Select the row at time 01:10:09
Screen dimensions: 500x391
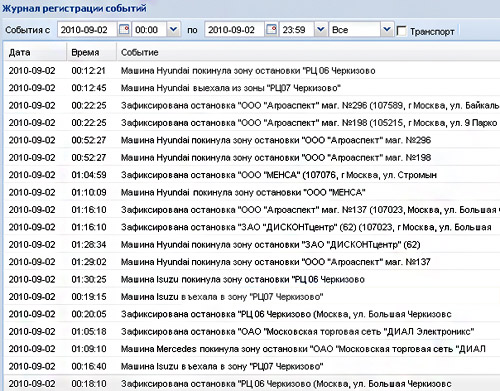tap(252, 192)
